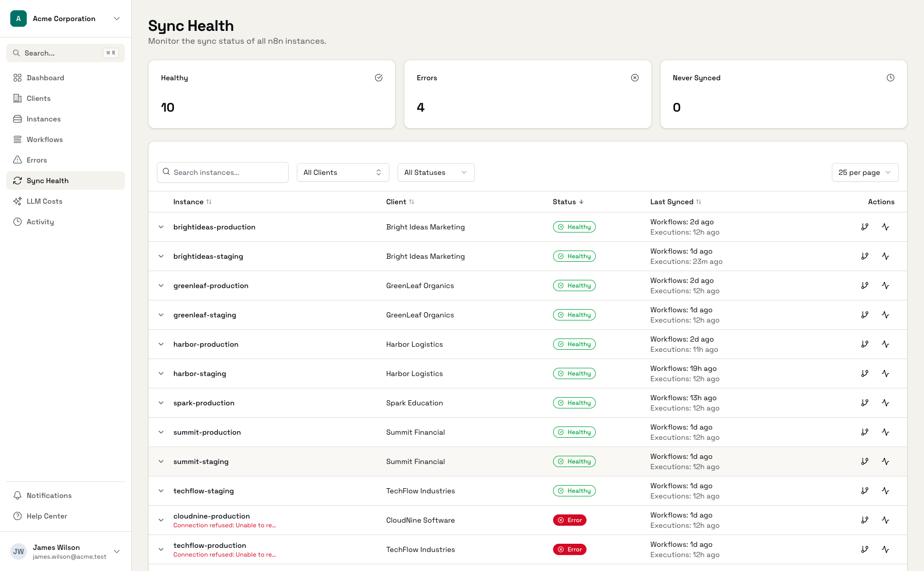Change the 25 per page selector
924x571 pixels.
[x=864, y=172]
